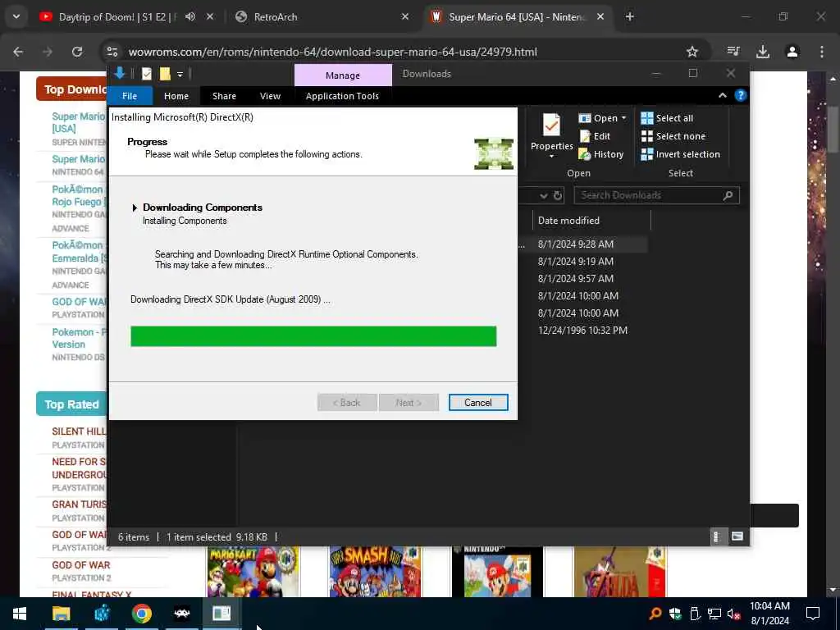Select the Manage contextual tab
The image size is (840, 630).
point(343,75)
